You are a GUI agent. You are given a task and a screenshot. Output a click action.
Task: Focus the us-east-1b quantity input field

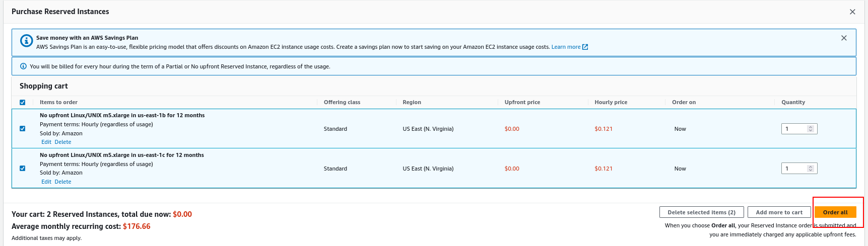coord(794,129)
